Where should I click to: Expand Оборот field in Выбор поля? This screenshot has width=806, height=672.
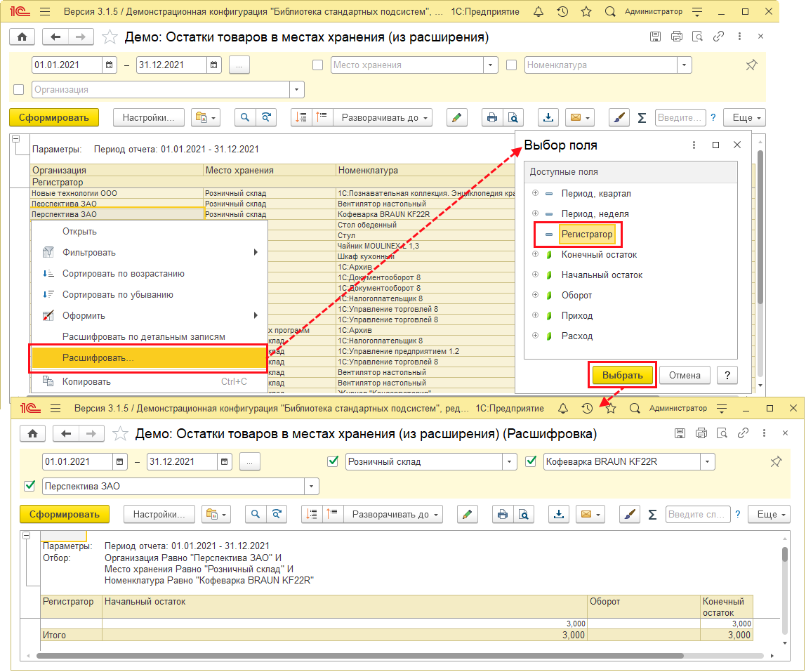(x=535, y=295)
